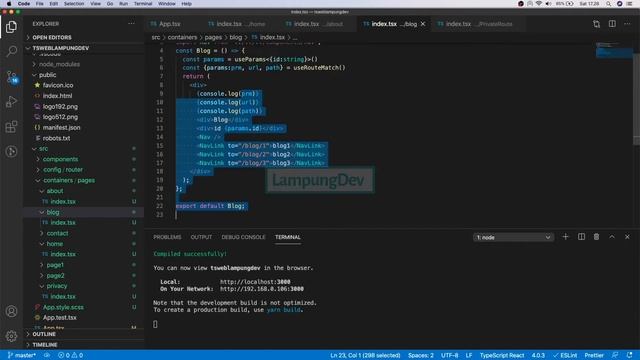Expand the Outline section
This screenshot has height=360, width=640.
pos(44,334)
